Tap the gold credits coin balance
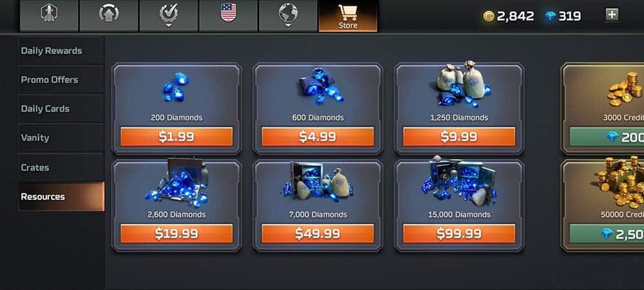644x290 pixels. 509,16
